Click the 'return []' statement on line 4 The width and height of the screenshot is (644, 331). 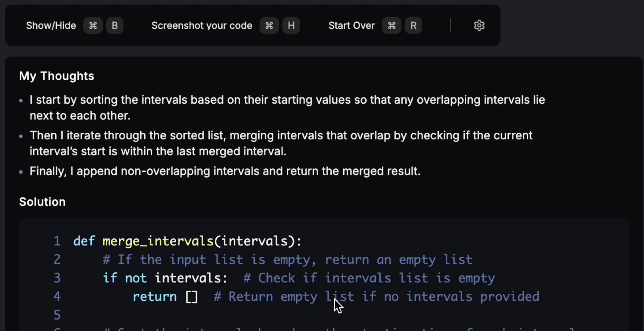[x=165, y=297]
